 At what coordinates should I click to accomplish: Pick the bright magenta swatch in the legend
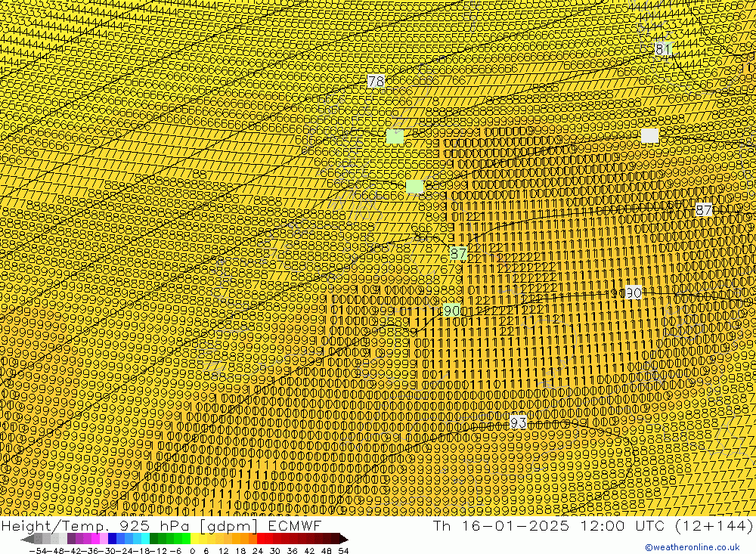95,539
